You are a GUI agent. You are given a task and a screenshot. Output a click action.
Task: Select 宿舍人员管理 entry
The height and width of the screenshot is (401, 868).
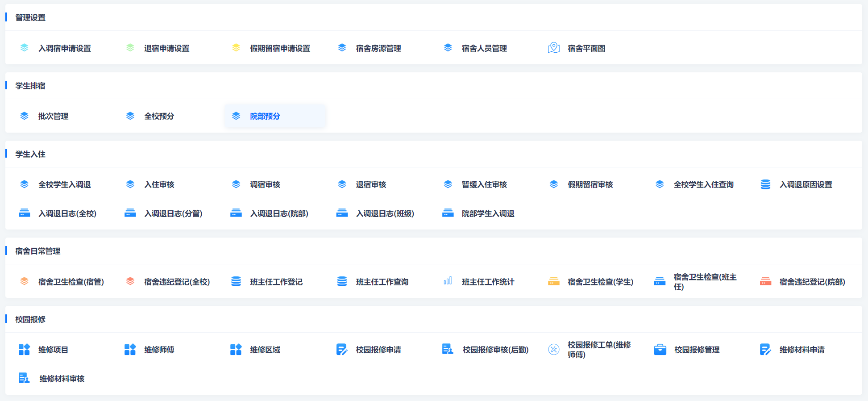tap(484, 48)
